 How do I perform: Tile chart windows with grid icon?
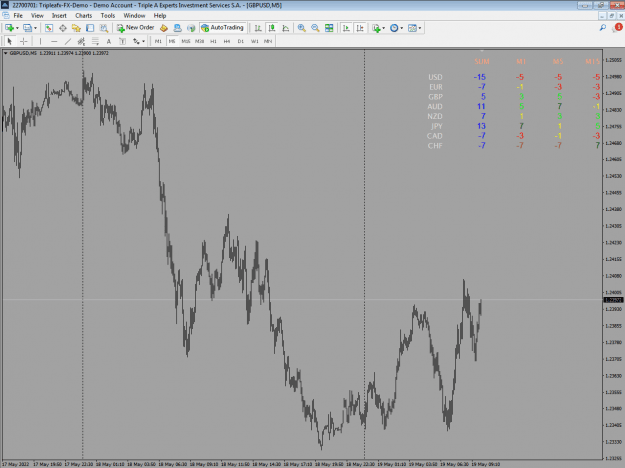point(329,28)
